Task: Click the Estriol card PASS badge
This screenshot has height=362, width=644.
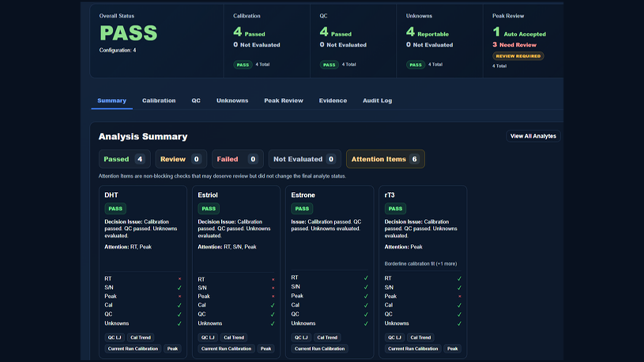Action: pos(208,209)
